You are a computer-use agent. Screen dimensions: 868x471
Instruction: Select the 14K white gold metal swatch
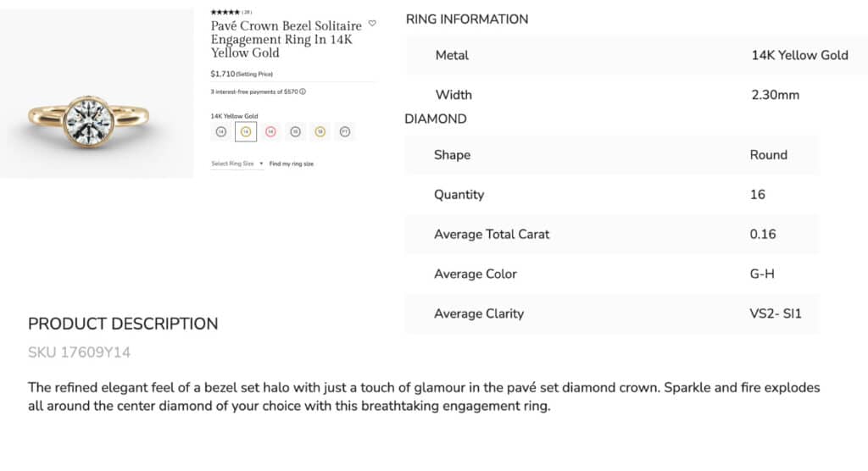[221, 131]
